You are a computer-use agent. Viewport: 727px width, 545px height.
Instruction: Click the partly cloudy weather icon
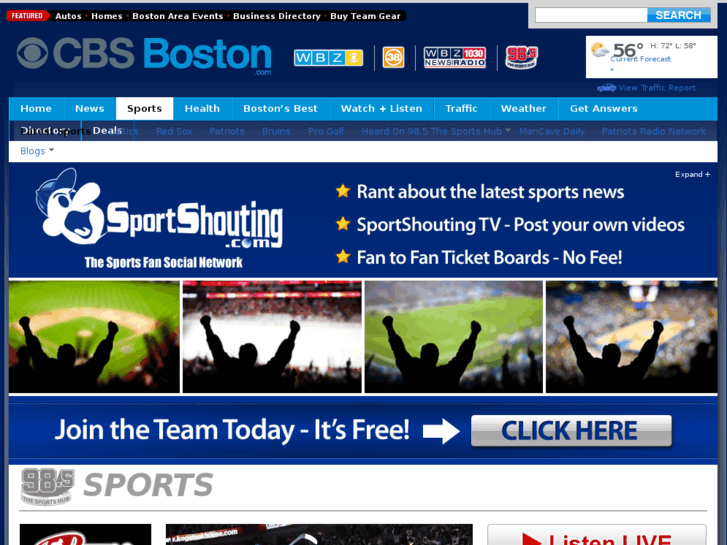(x=599, y=50)
